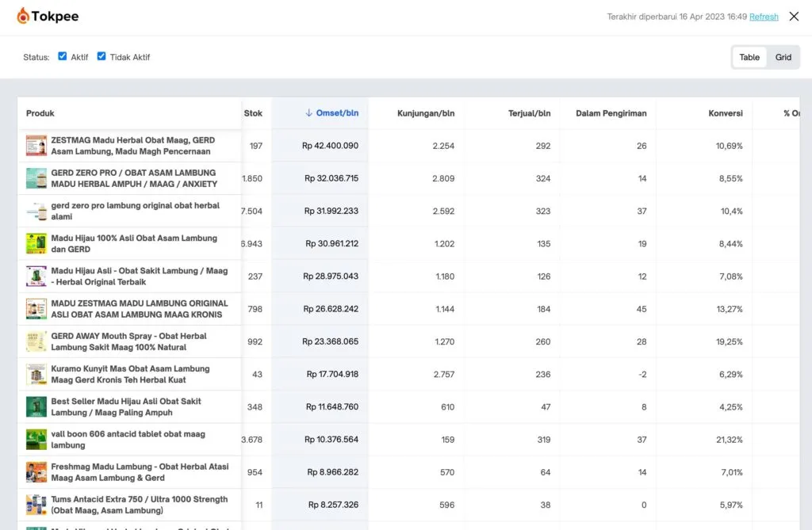Screen dimensions: 812x530
Task: Open the vall boon 606 antacid product
Action: click(x=128, y=440)
